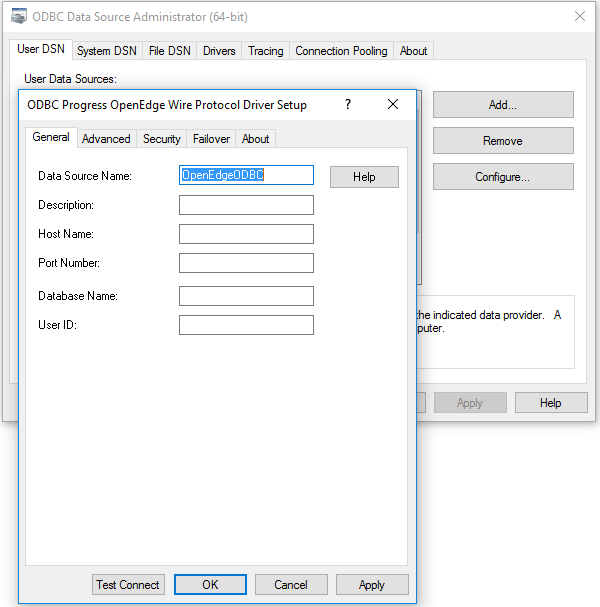Switch to the System DSN tab
The image size is (600, 607).
click(107, 51)
